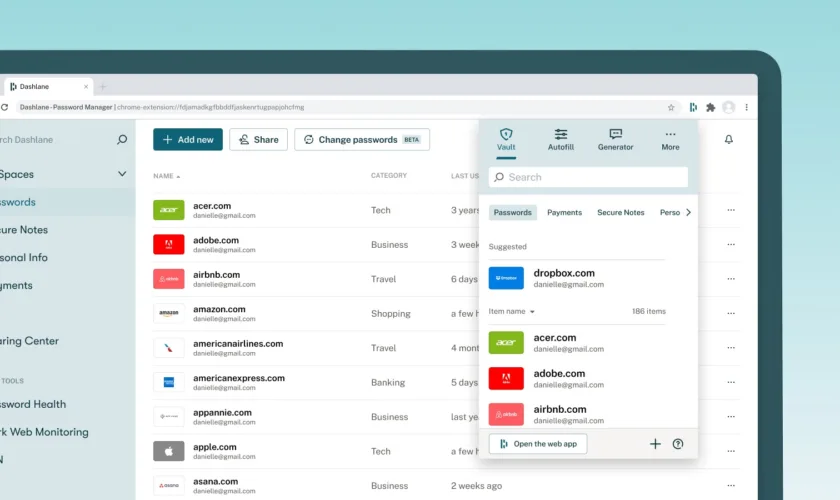
Task: Click the plus icon in the popup footer
Action: (x=655, y=444)
